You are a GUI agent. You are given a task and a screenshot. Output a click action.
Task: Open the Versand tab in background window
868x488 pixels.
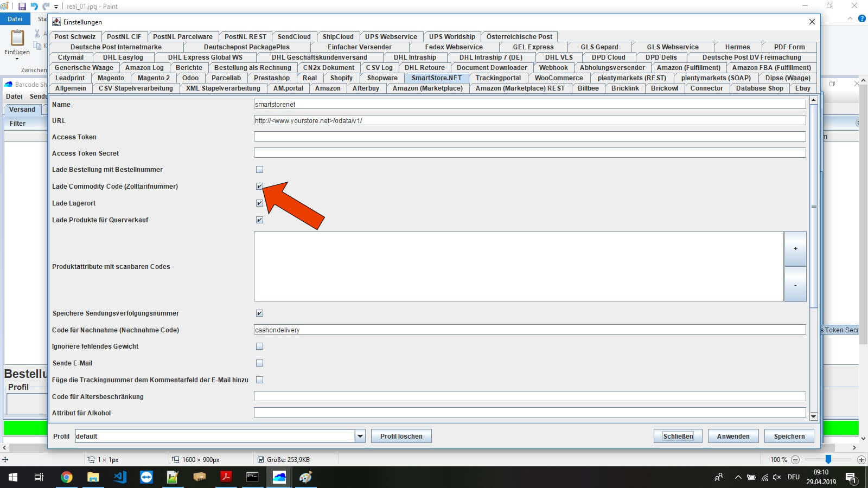(22, 110)
